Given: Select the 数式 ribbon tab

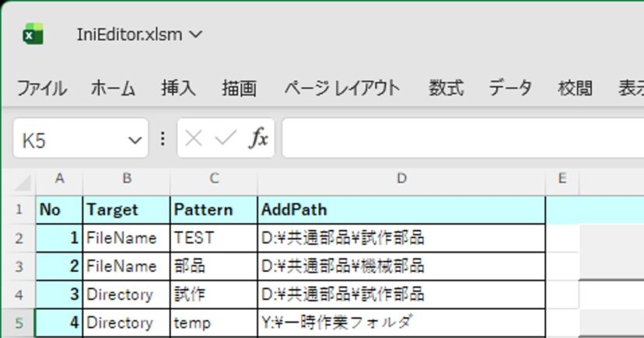Looking at the screenshot, I should pos(446,88).
